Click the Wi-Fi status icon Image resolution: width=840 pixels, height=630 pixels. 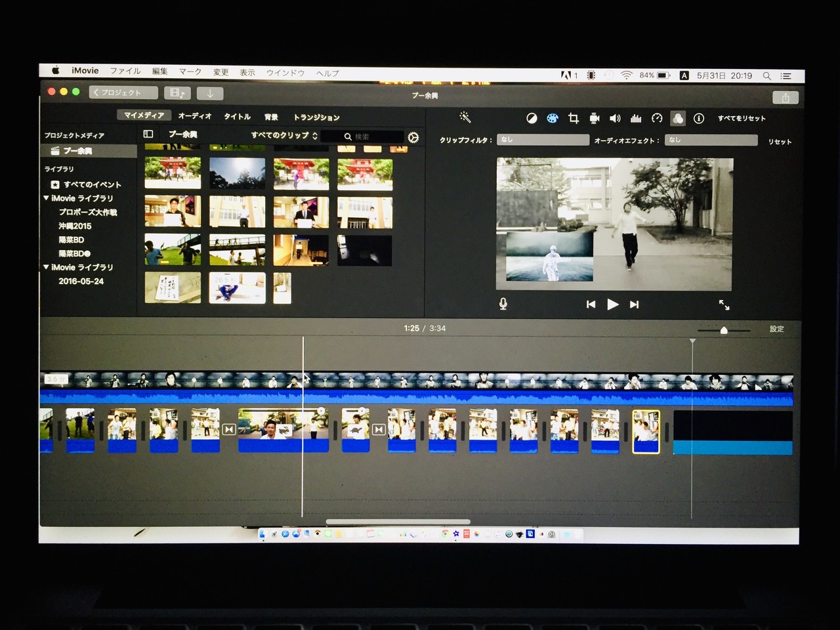[x=627, y=75]
